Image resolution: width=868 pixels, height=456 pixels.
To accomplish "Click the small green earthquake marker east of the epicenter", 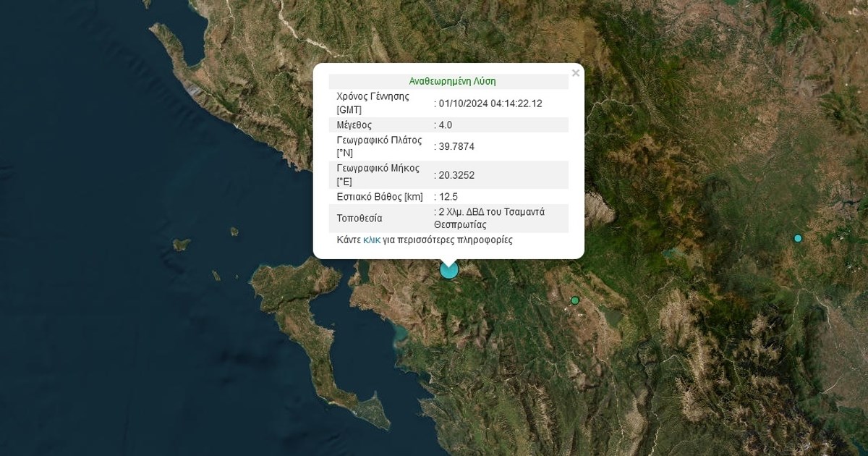I will (575, 300).
